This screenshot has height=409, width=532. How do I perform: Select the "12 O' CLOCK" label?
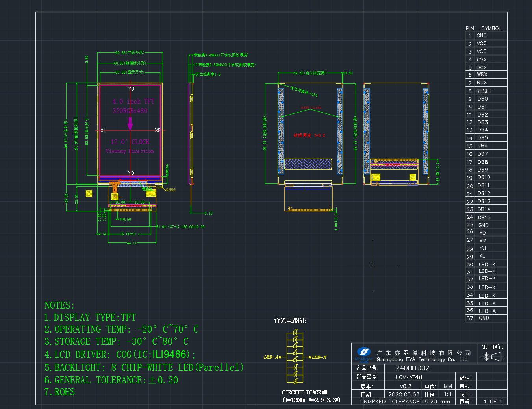[130, 142]
